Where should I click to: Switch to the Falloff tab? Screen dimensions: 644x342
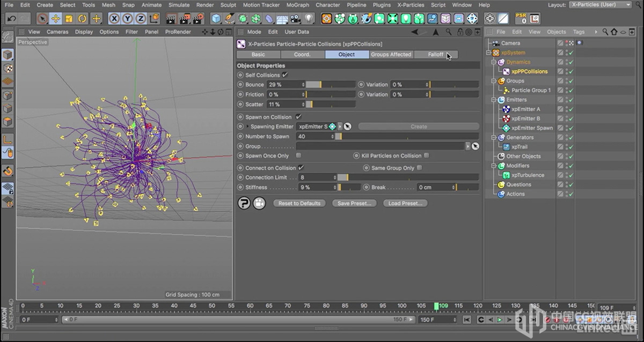pos(436,55)
